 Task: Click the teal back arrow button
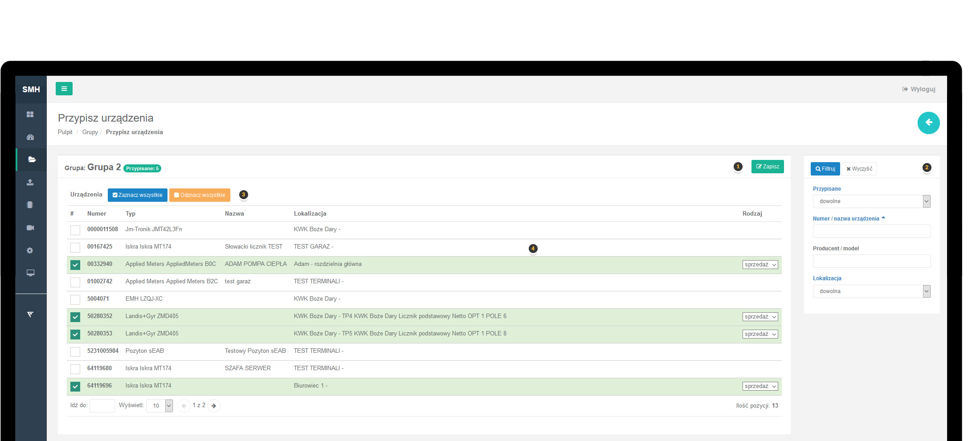tap(928, 122)
